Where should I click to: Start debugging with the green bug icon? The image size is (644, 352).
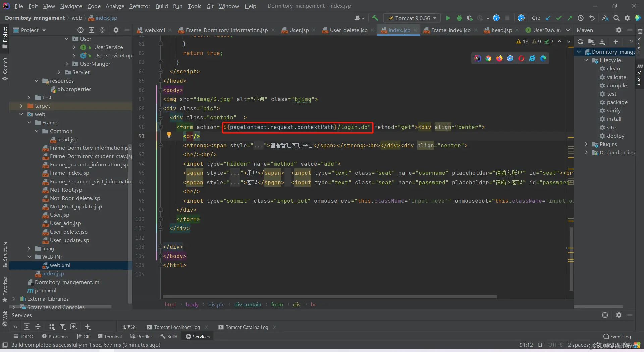pyautogui.click(x=459, y=18)
